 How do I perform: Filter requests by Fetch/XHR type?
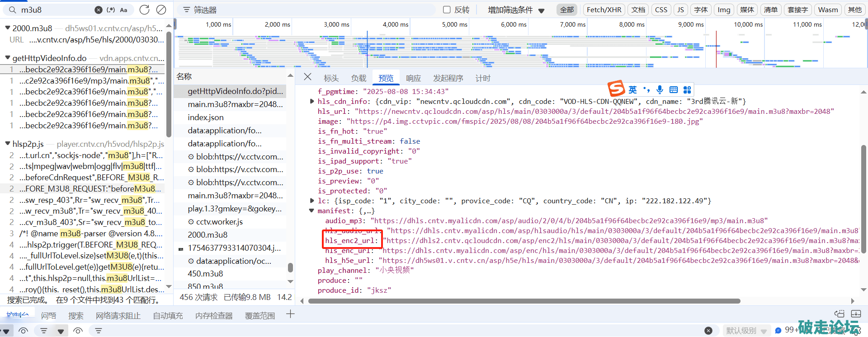(604, 9)
